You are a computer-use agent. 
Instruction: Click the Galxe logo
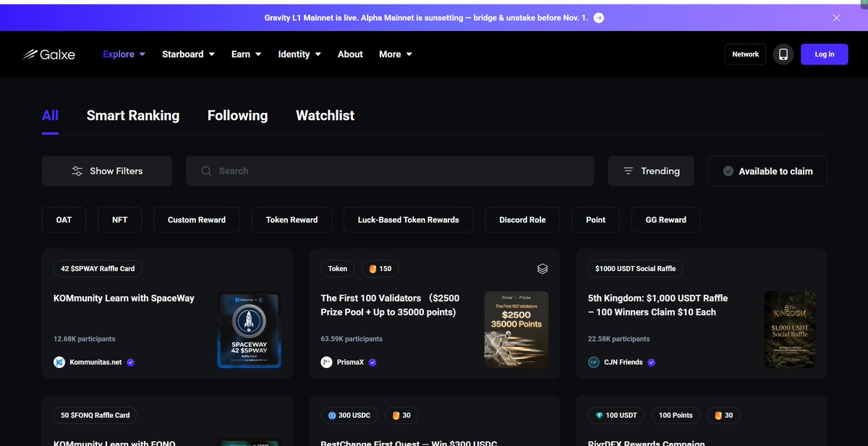coord(48,54)
